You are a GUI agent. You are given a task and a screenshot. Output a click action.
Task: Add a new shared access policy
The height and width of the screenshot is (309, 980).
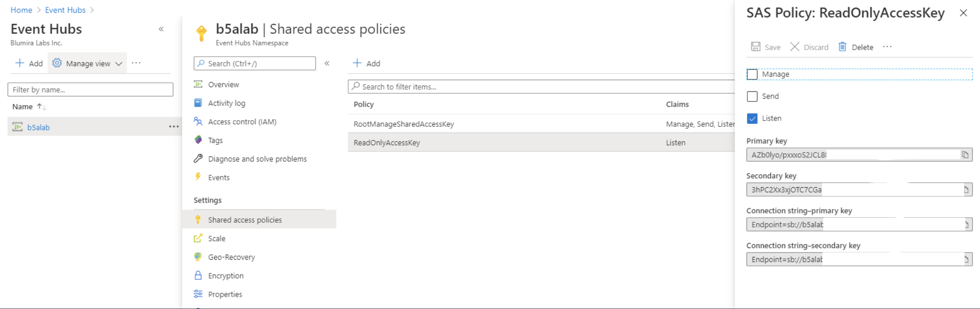(x=366, y=64)
